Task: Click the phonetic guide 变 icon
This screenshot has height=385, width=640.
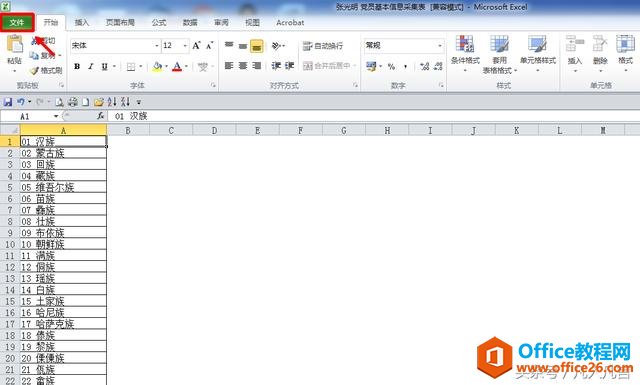Action: tap(202, 66)
